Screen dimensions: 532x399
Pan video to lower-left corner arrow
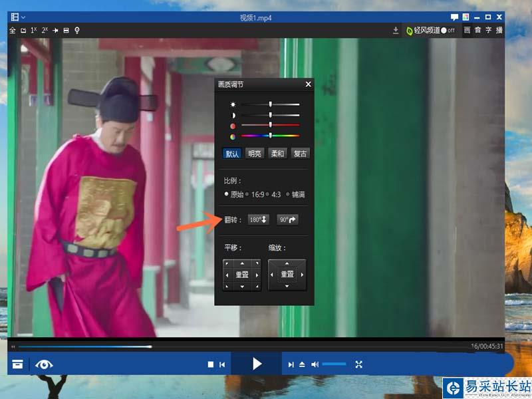coord(227,287)
